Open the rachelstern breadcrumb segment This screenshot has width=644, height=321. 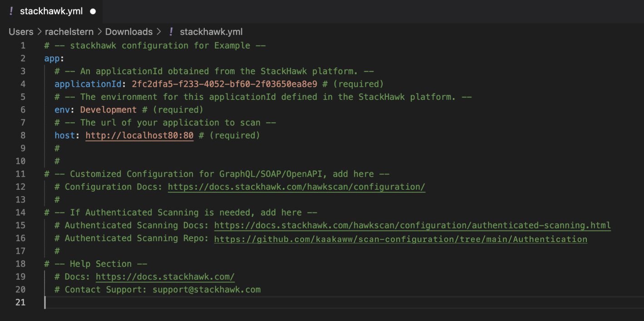tap(69, 32)
